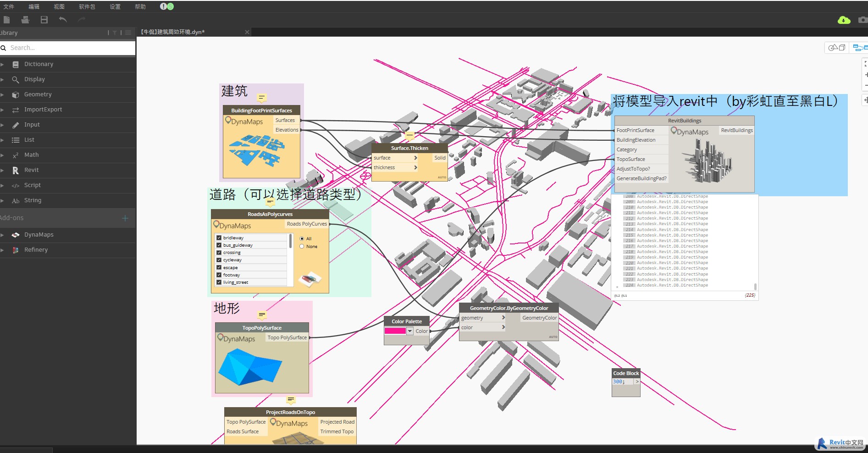The height and width of the screenshot is (453, 868).
Task: Click the DynaMaps logo in RevitBuildings node
Action: [x=690, y=132]
